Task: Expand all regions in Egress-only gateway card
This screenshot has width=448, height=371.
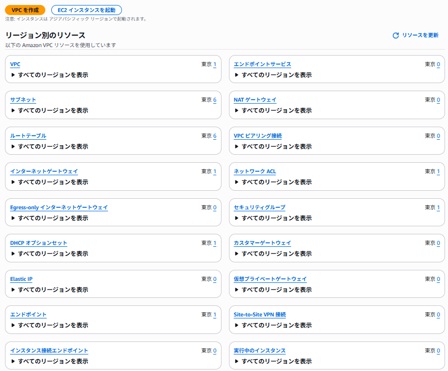Action: tap(50, 218)
